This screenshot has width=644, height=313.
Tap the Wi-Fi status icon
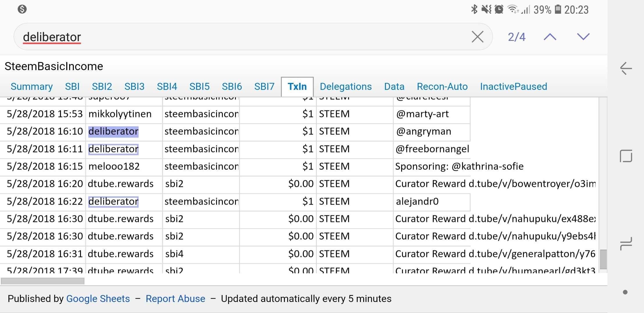pos(513,9)
